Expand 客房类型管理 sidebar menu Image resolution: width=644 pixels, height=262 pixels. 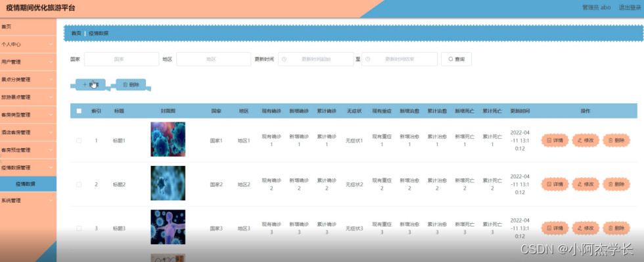(x=28, y=115)
